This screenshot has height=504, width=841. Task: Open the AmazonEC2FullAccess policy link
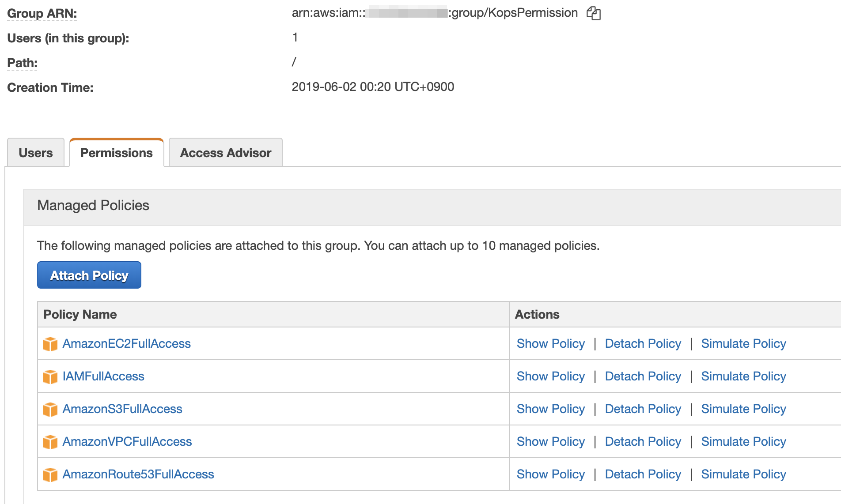(126, 344)
